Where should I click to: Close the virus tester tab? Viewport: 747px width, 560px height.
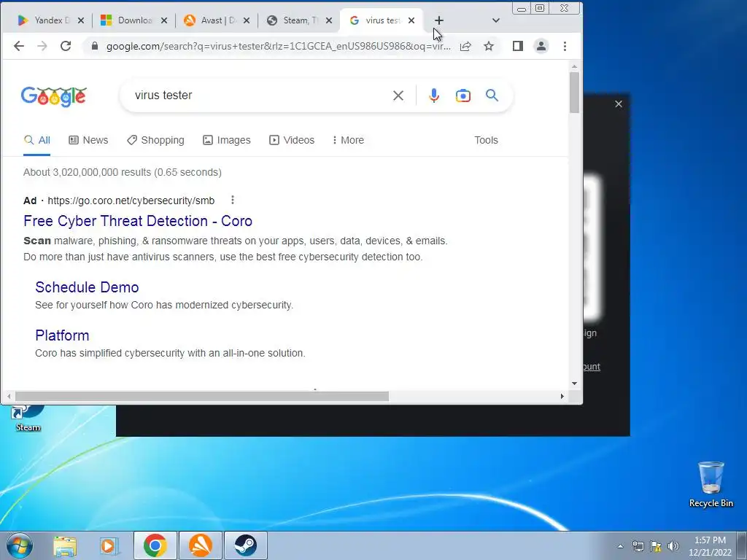pyautogui.click(x=411, y=20)
